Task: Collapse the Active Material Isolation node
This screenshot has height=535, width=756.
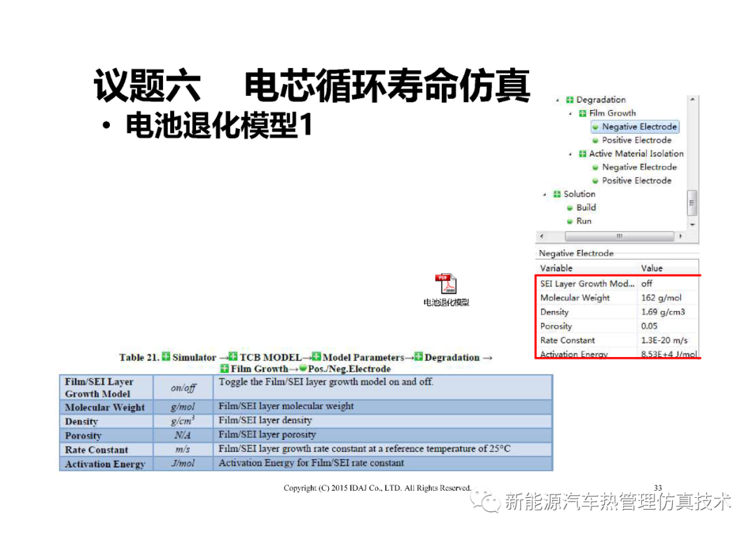Action: (x=570, y=154)
